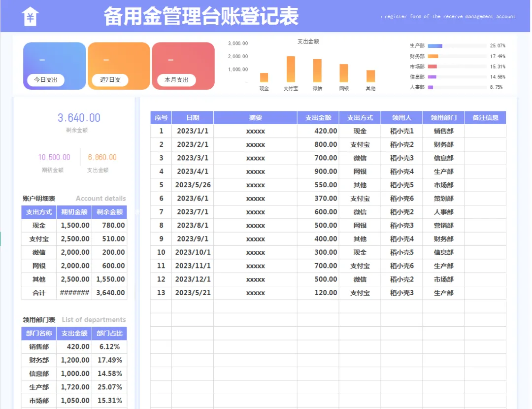This screenshot has height=409, width=532.
Task: Select date cell 2023/5/21
Action: click(193, 293)
